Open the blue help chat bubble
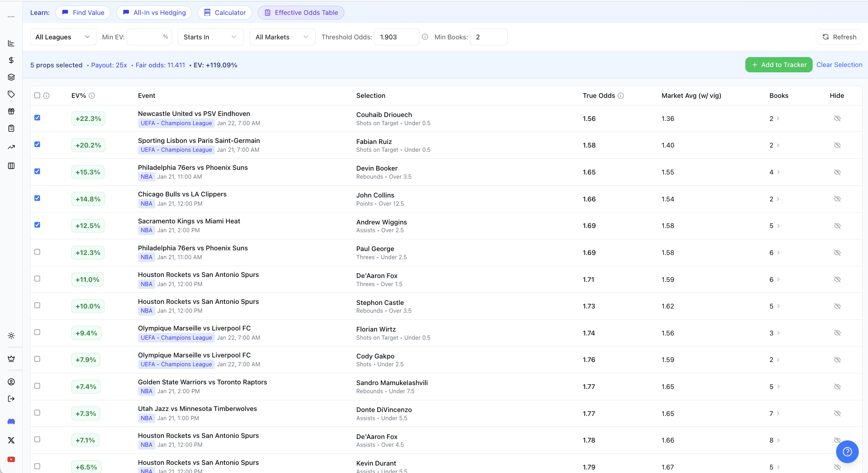 847,451
